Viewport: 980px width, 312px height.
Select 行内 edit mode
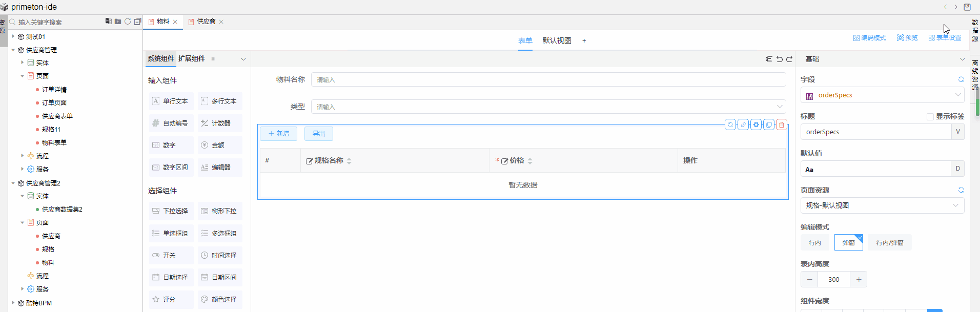814,242
